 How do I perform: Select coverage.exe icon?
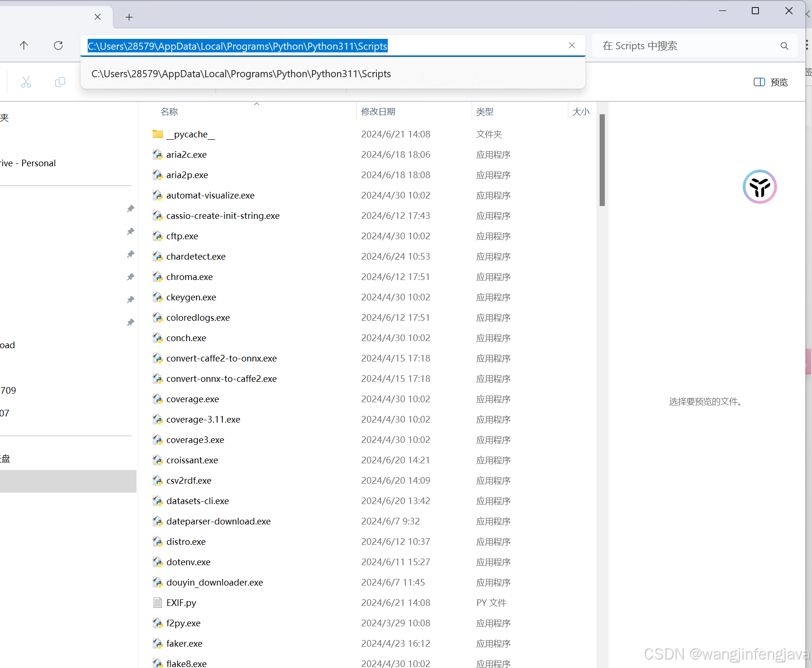pos(158,399)
